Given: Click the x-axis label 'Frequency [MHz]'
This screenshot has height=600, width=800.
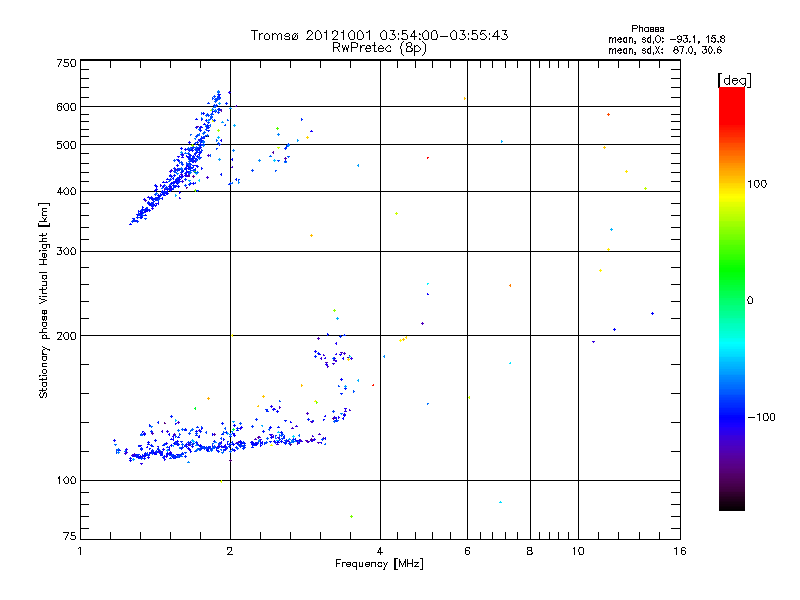Looking at the screenshot, I should pyautogui.click(x=379, y=564).
